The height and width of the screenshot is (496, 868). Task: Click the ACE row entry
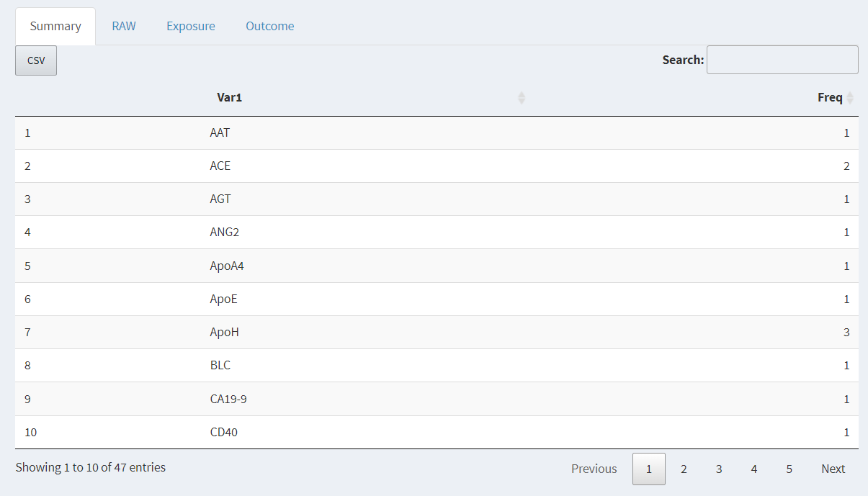pyautogui.click(x=220, y=166)
